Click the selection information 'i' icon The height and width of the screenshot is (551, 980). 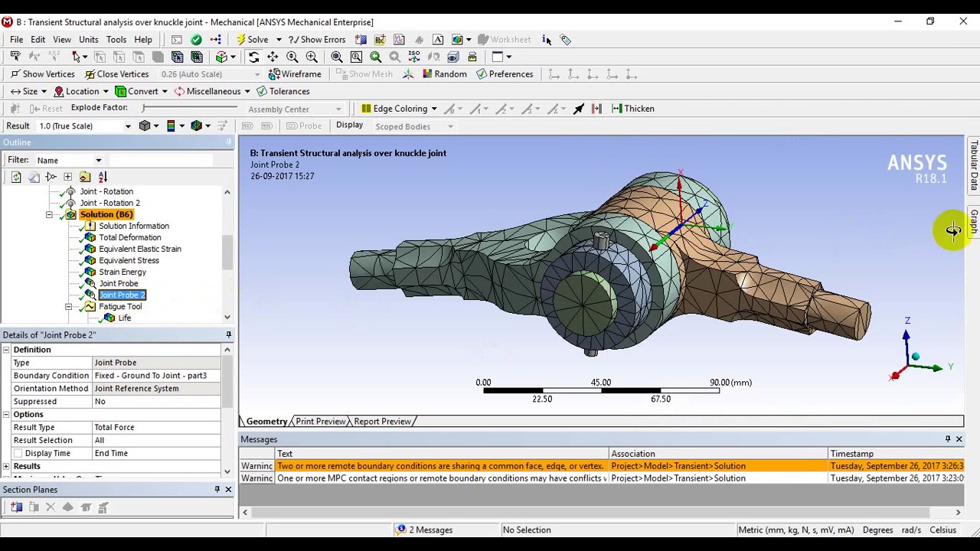547,40
